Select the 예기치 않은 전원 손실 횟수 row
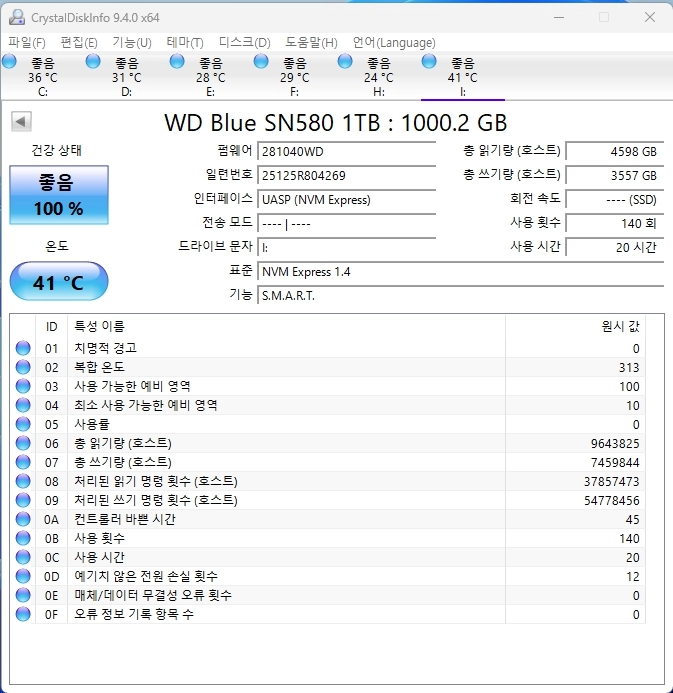Viewport: 673px width, 693px height. click(x=327, y=576)
